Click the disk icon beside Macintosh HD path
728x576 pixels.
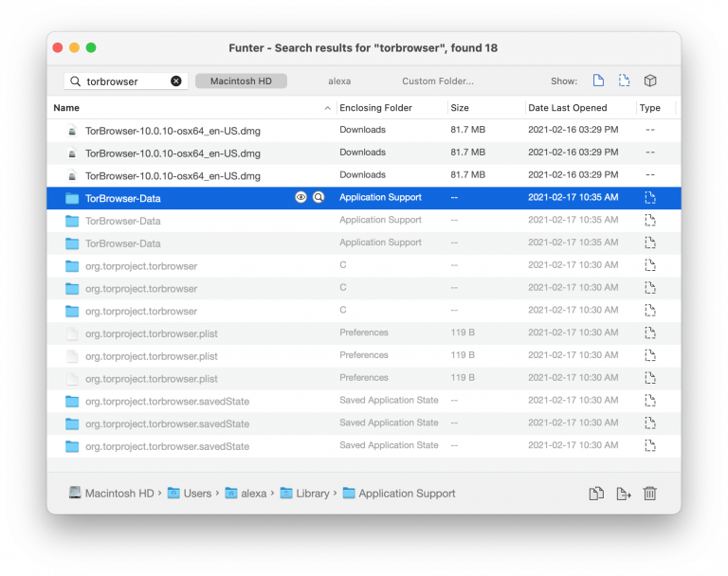75,493
